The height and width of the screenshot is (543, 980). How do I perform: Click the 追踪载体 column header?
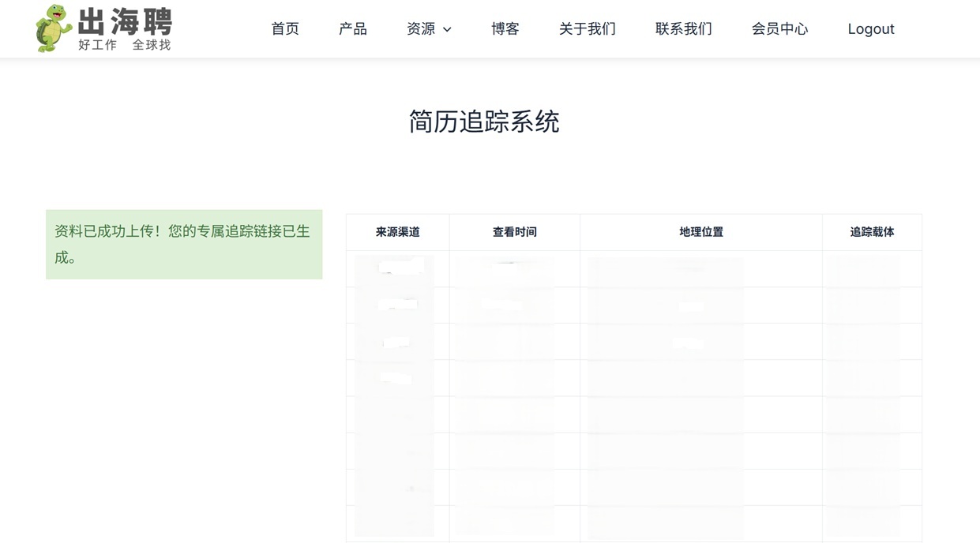click(873, 232)
